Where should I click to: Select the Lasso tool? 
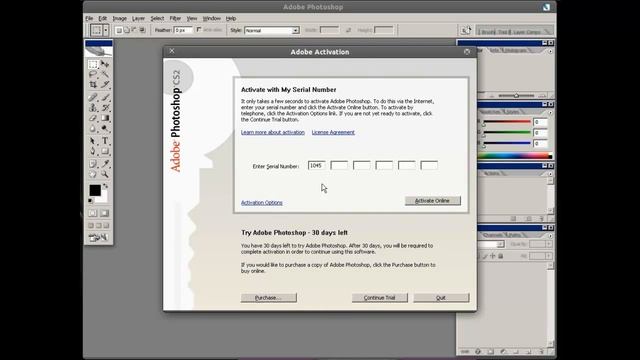[x=93, y=74]
